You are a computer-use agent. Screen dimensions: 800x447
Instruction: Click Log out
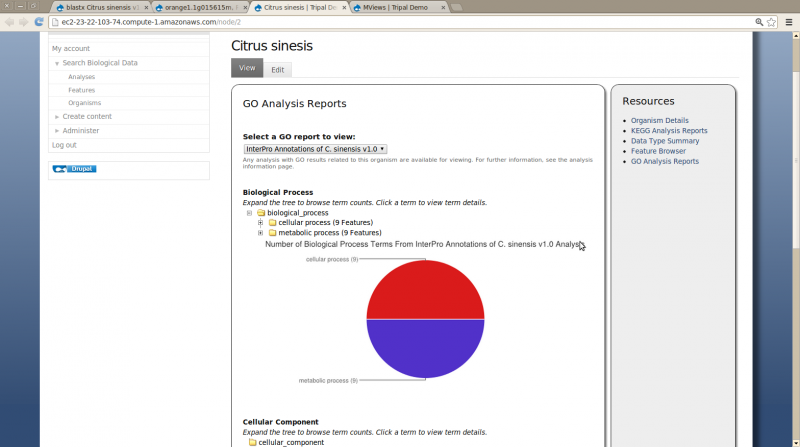click(x=64, y=145)
